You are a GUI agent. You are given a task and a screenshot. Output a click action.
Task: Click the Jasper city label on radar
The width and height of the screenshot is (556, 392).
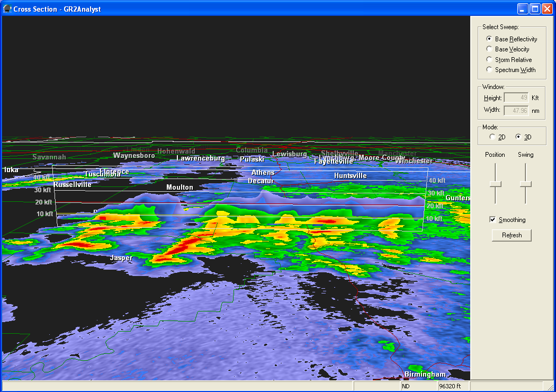click(121, 258)
